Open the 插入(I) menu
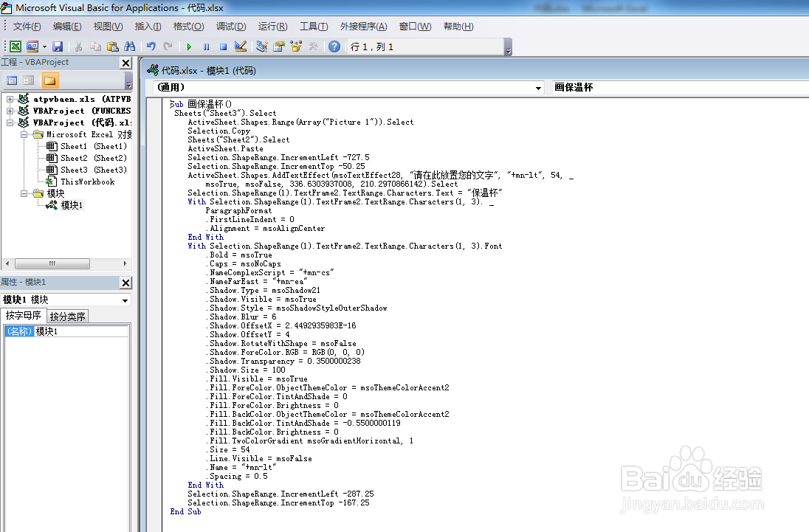The image size is (809, 532). (x=148, y=27)
